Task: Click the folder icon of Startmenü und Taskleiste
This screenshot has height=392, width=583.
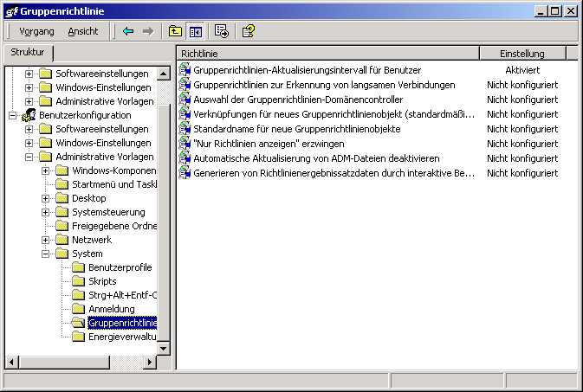Action: click(62, 184)
